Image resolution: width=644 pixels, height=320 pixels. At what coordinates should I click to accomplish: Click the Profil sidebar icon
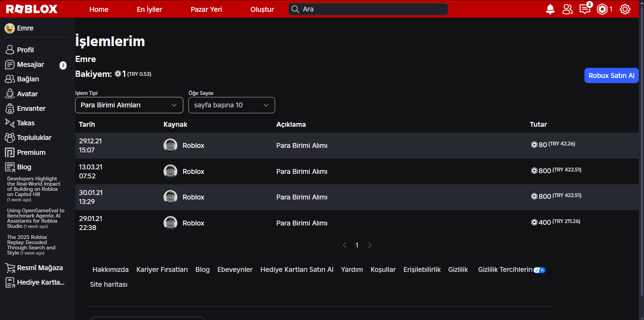pyautogui.click(x=10, y=50)
